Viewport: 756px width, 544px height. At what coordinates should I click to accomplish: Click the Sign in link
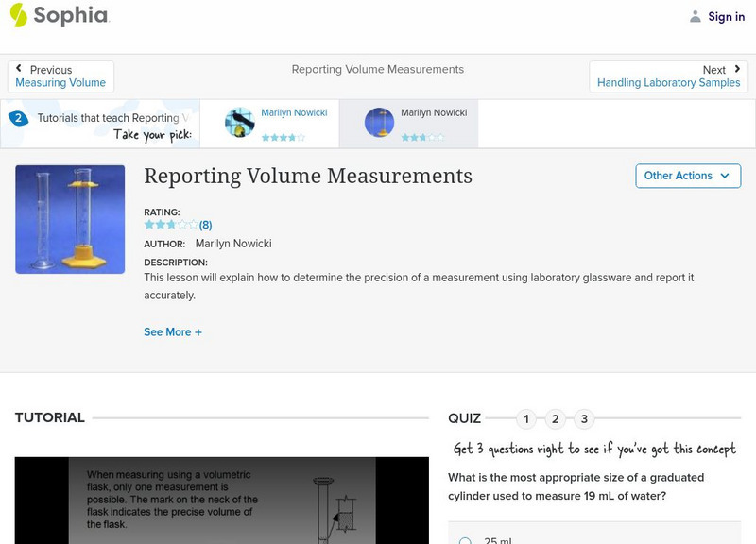(726, 16)
